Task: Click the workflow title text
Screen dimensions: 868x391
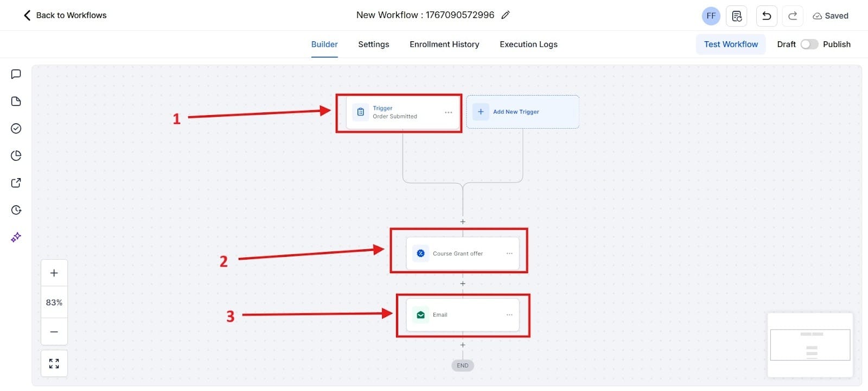Action: click(x=425, y=15)
